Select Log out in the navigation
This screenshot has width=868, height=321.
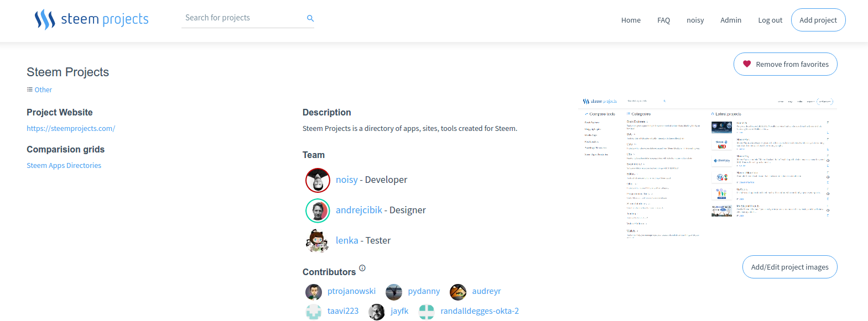click(x=770, y=20)
